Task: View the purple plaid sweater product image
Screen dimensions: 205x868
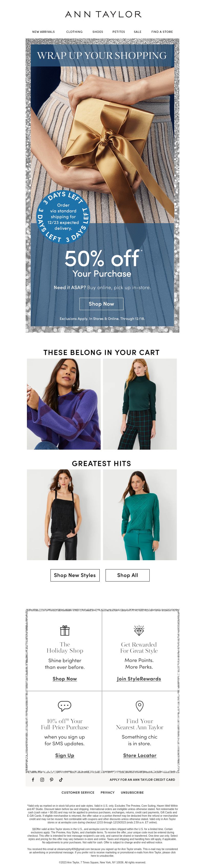Action: (x=64, y=404)
